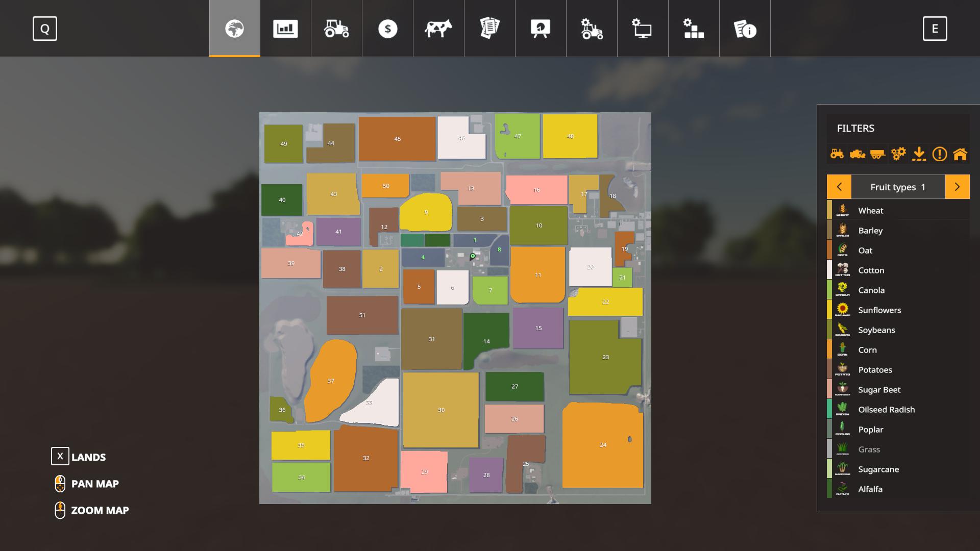Go to next filter page arrow
The width and height of the screenshot is (980, 551).
tap(957, 187)
